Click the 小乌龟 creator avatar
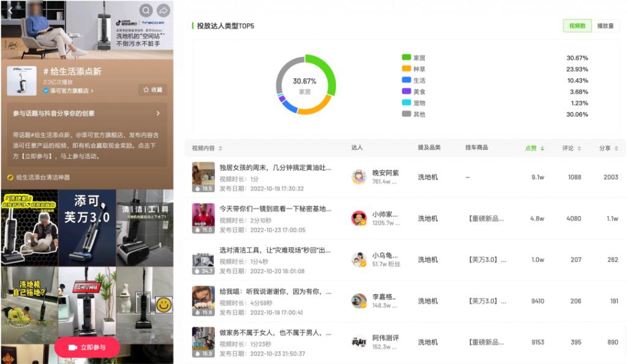This screenshot has width=627, height=364. (359, 260)
